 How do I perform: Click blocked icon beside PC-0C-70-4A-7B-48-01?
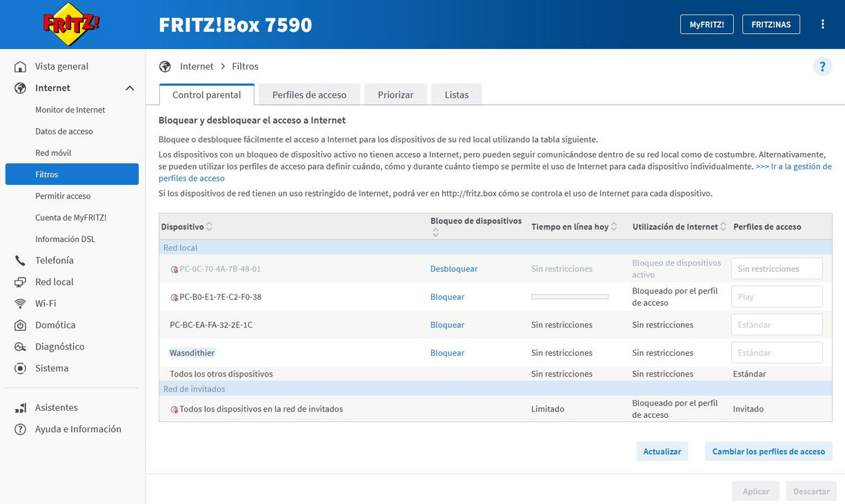pos(175,270)
